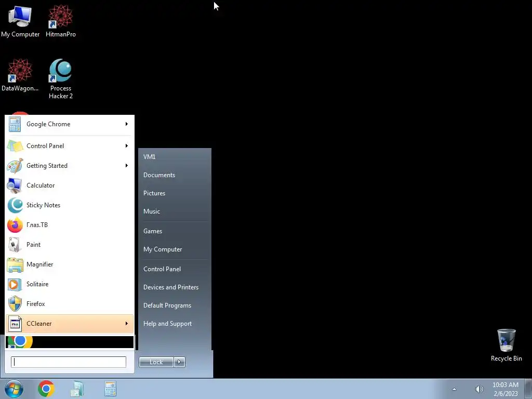Screen dimensions: 532x399
Task: Launch HitmanPro from the desktop shortcut
Action: 60,21
